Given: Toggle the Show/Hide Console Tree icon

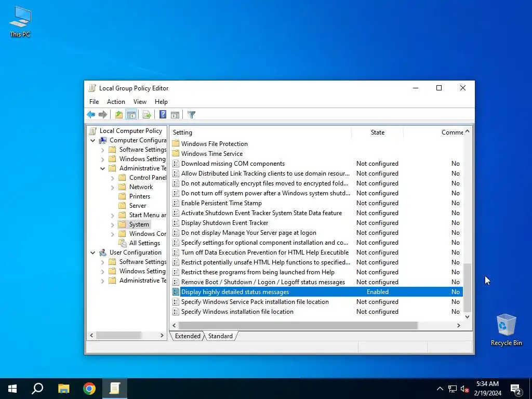Looking at the screenshot, I should [x=131, y=115].
